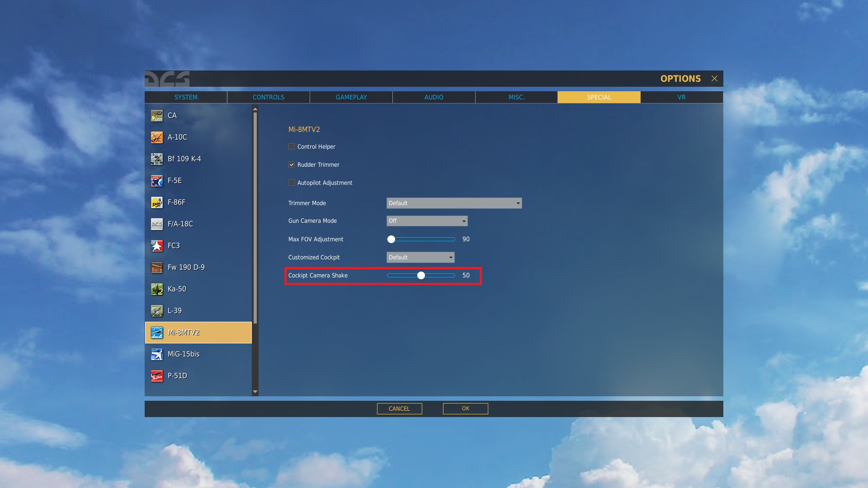
Task: Select the F-86F Sabre module icon
Action: tap(157, 202)
